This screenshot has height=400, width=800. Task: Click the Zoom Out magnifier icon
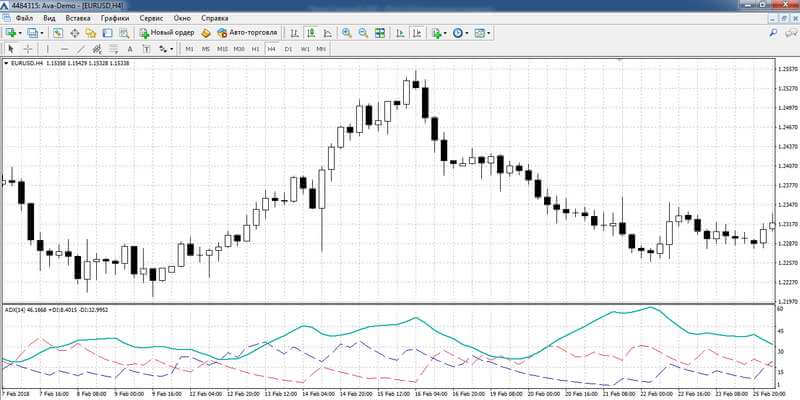363,33
